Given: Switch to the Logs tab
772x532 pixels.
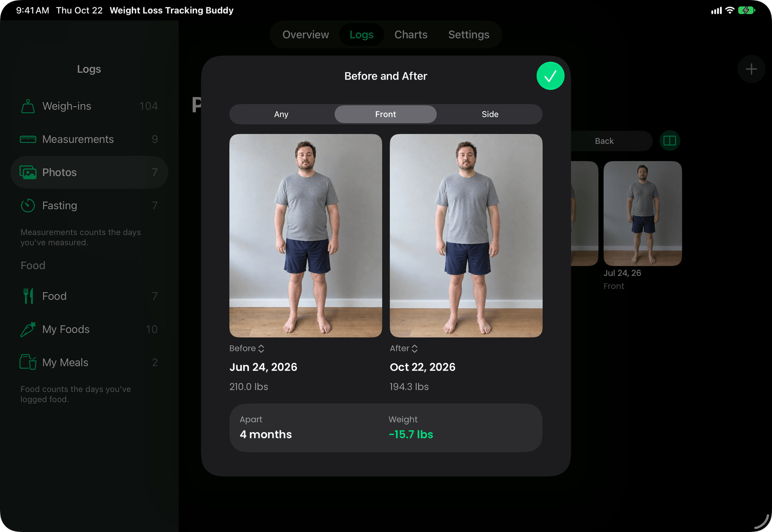Looking at the screenshot, I should tap(361, 35).
